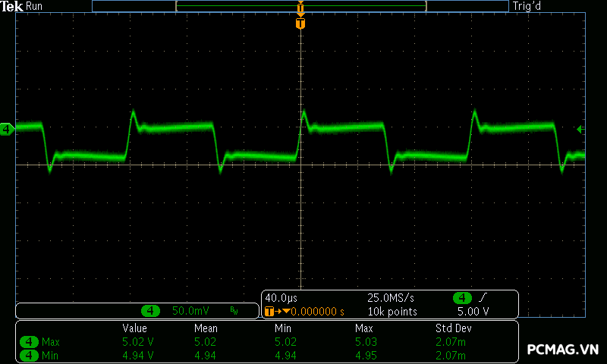The height and width of the screenshot is (364, 607).
Task: Toggle the bandwidth limit Bw icon
Action: pos(234,311)
